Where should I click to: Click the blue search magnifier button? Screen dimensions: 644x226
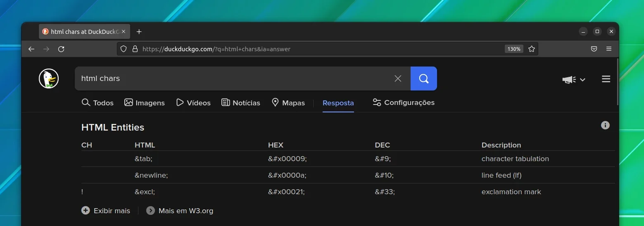coord(424,79)
